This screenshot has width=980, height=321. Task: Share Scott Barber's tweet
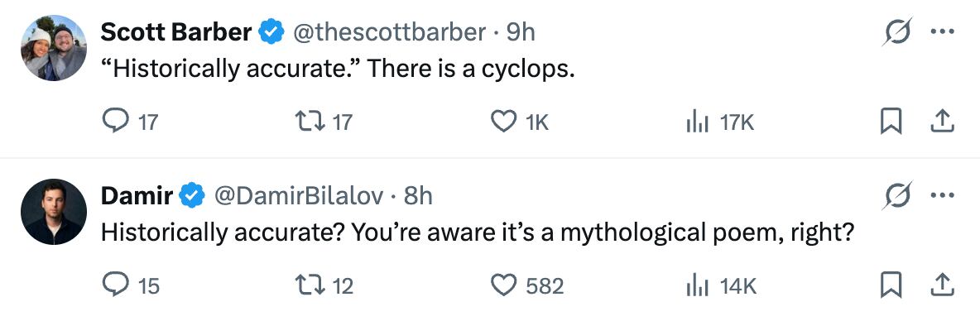942,121
